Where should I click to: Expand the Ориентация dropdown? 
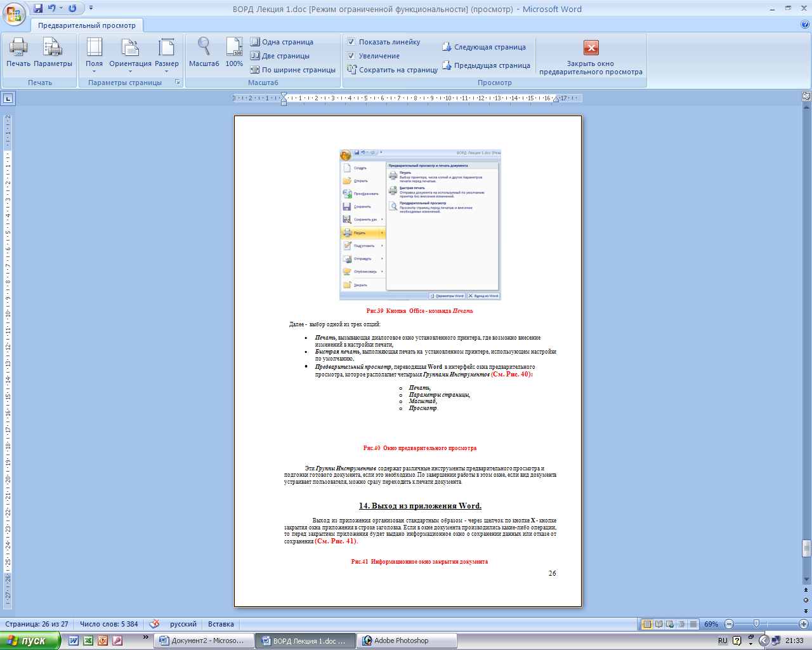130,55
